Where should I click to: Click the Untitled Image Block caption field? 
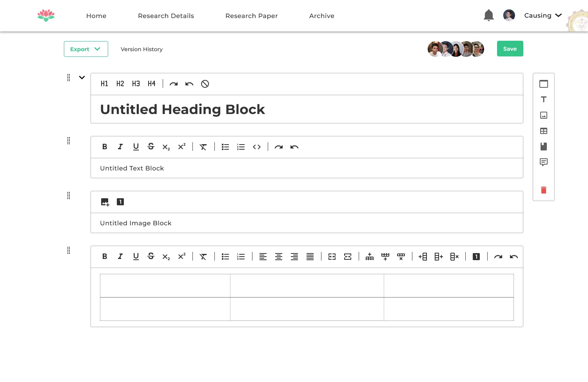(x=307, y=223)
